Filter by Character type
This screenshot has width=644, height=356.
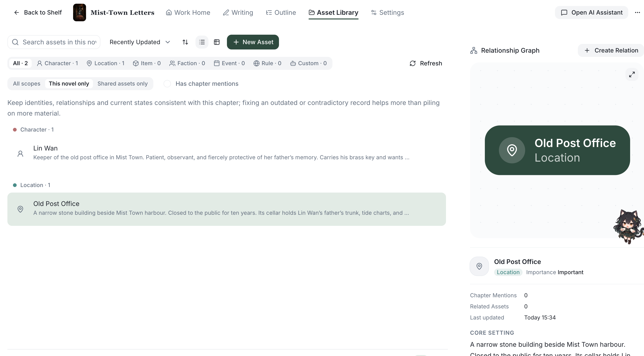pos(58,63)
